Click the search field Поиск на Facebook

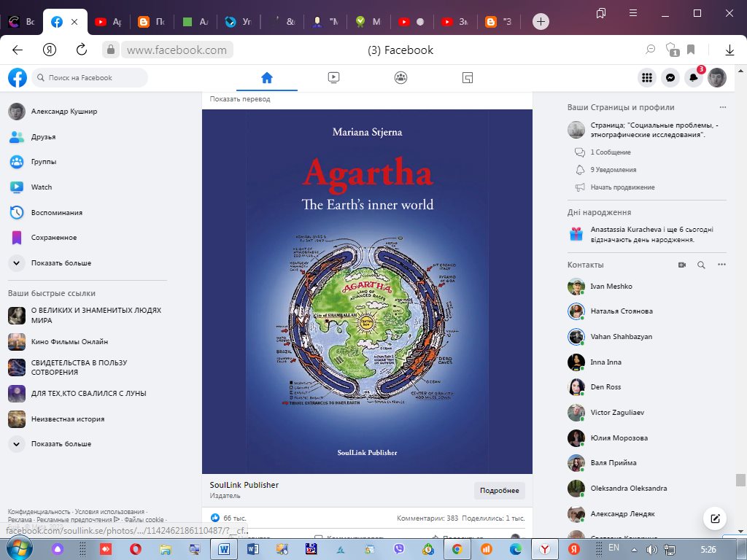click(90, 77)
